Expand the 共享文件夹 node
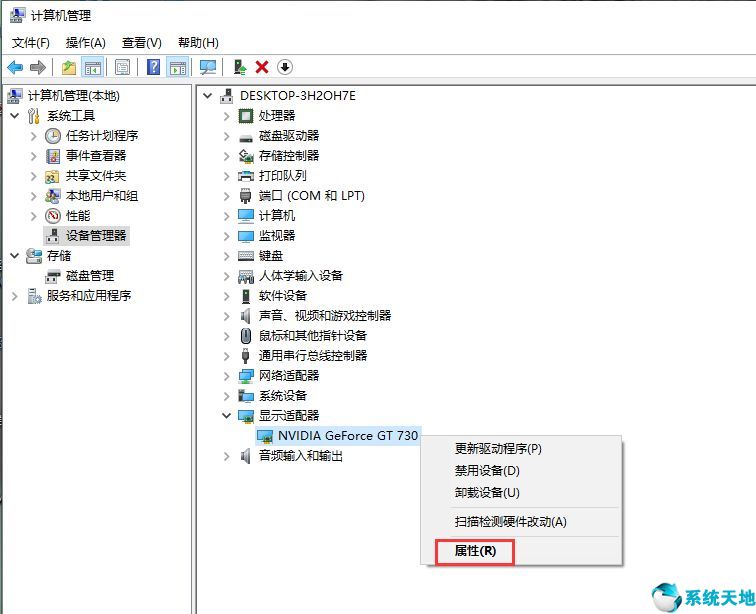This screenshot has height=614, width=756. point(34,176)
